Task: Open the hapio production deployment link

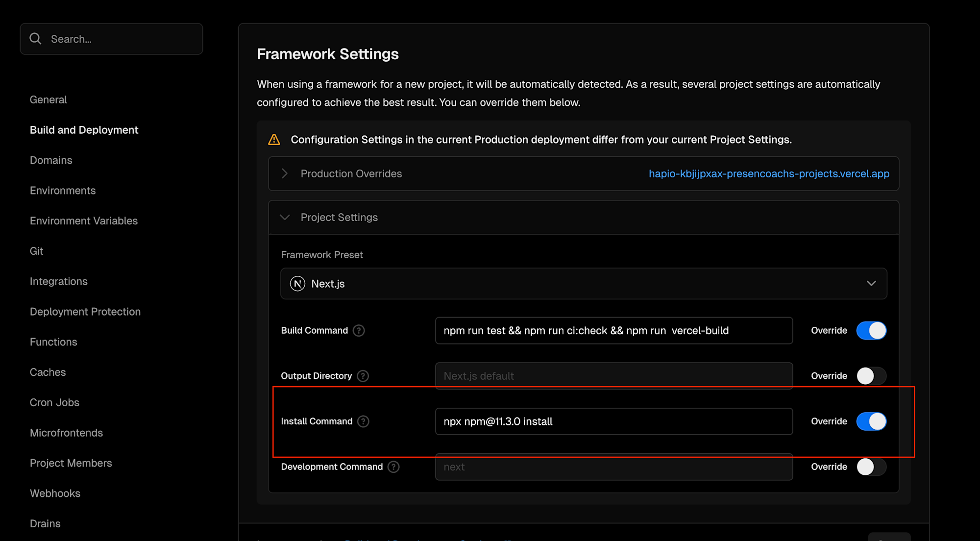Action: 769,173
